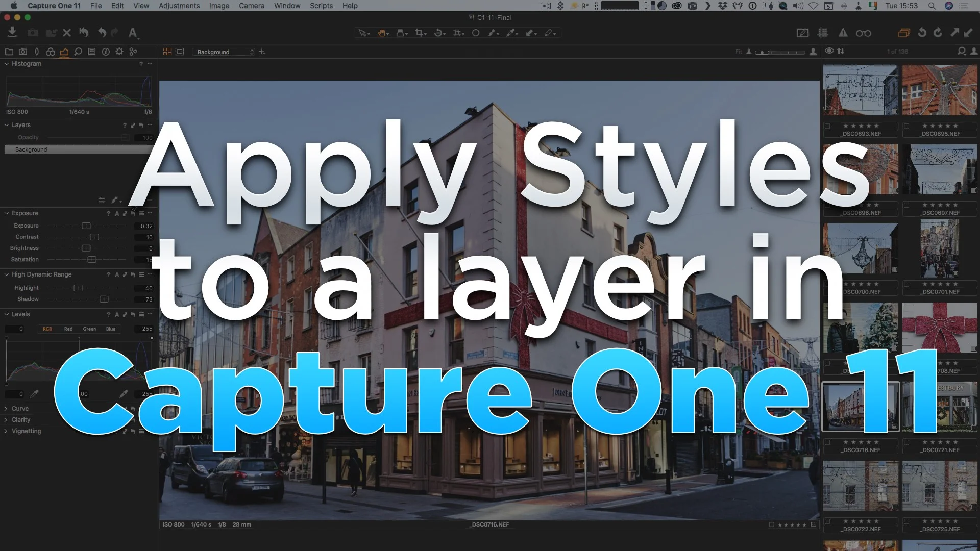The image size is (980, 551).
Task: Toggle the grid overlay display
Action: [x=822, y=32]
